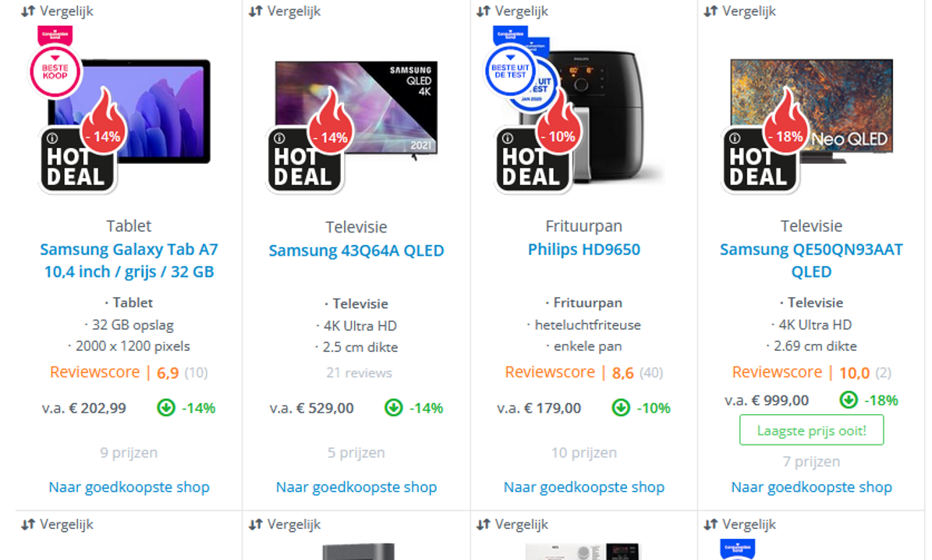Click the green price drop arrow next to € 529,00
The width and height of the screenshot is (932, 560).
click(x=394, y=408)
